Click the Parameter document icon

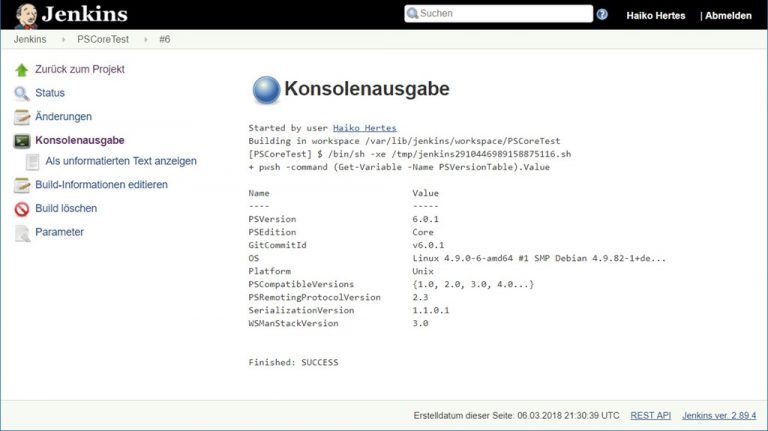click(22, 233)
